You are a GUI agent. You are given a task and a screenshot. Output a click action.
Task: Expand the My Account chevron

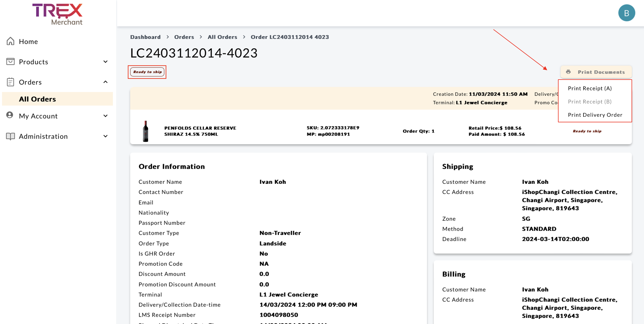pos(106,116)
